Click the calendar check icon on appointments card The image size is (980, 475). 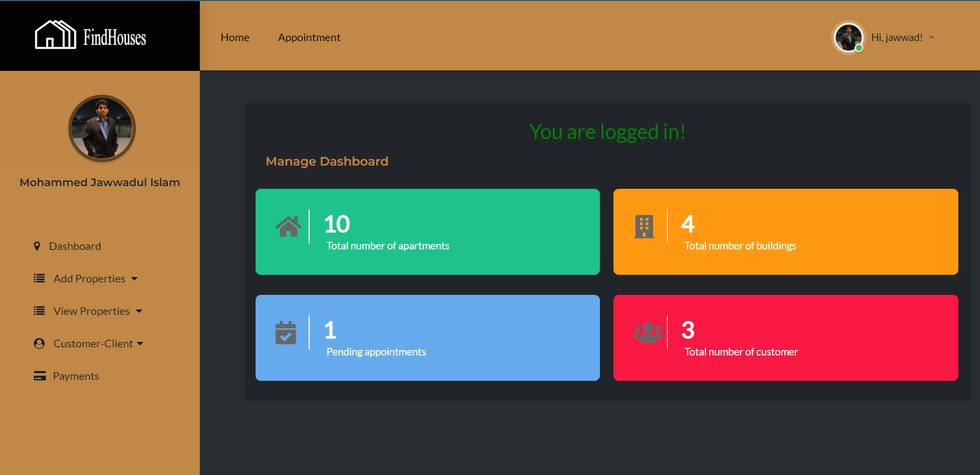point(286,333)
